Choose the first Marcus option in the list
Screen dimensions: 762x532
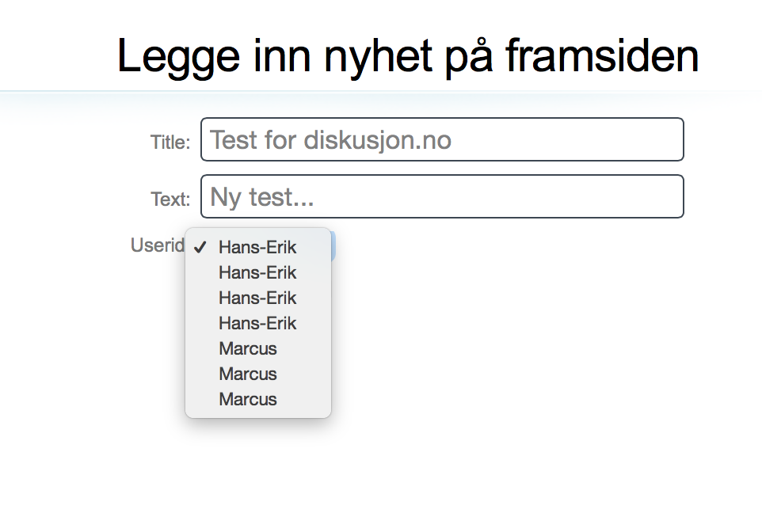pos(258,348)
